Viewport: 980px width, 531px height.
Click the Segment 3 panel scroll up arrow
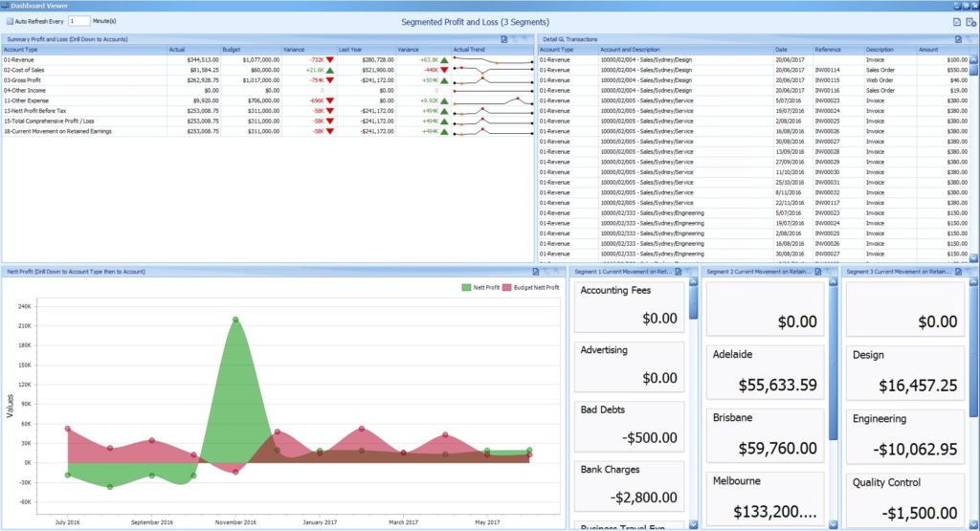point(973,282)
